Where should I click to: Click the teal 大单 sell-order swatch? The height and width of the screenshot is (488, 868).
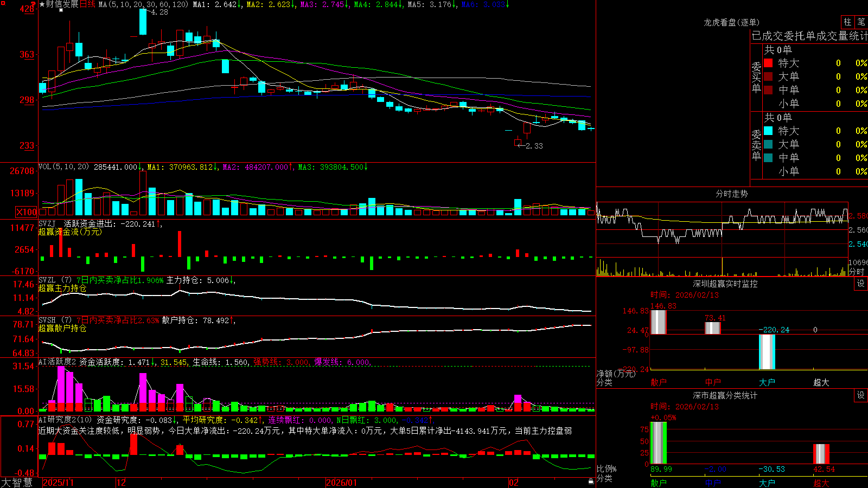(x=768, y=144)
